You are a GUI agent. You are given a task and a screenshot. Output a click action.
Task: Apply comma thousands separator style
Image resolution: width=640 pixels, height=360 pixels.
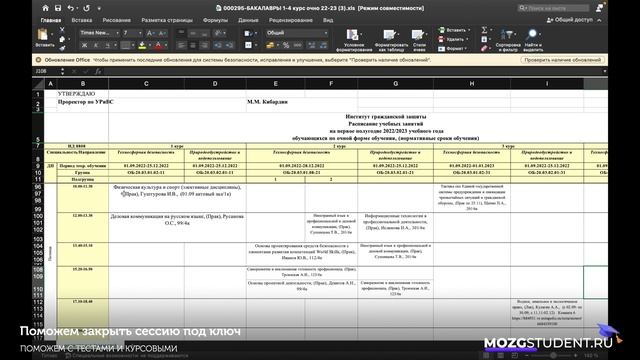point(298,45)
